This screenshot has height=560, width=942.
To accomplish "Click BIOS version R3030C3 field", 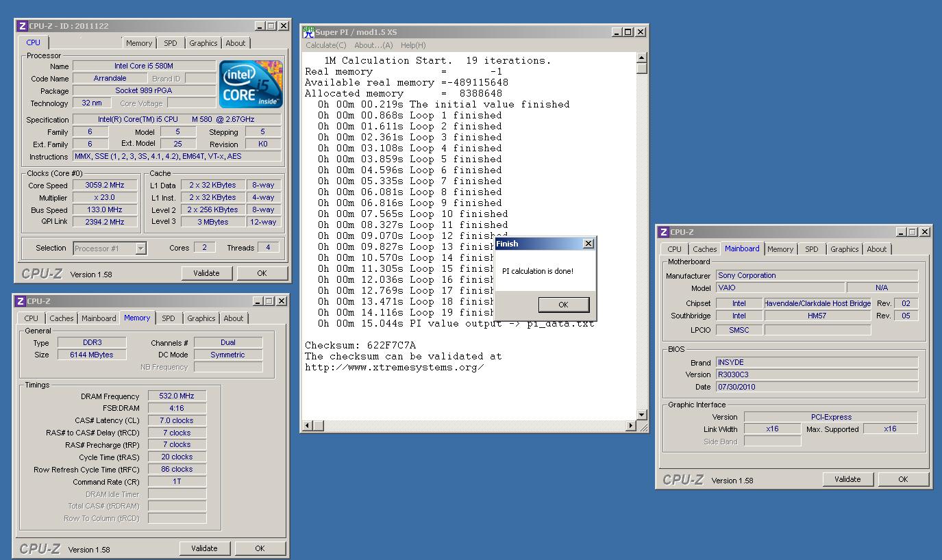I will point(817,374).
